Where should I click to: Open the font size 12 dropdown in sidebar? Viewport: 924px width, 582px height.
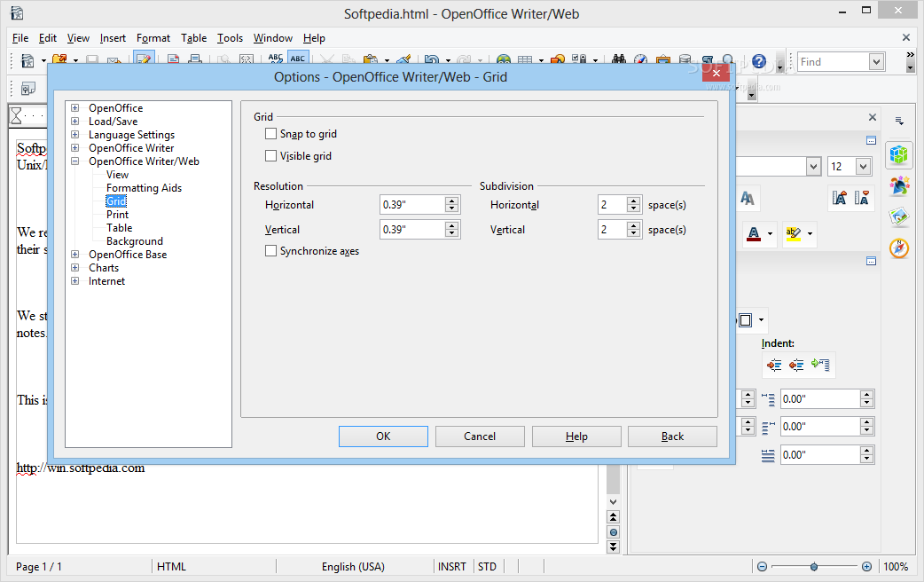point(864,166)
